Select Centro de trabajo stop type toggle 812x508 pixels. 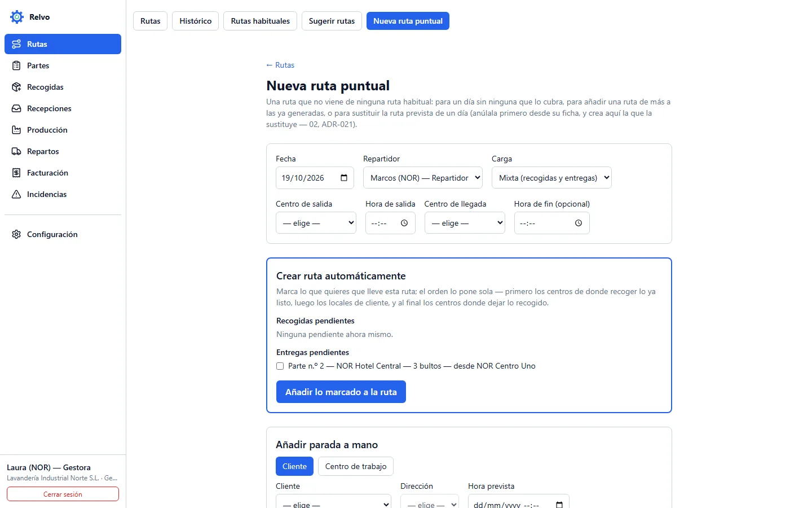click(356, 466)
